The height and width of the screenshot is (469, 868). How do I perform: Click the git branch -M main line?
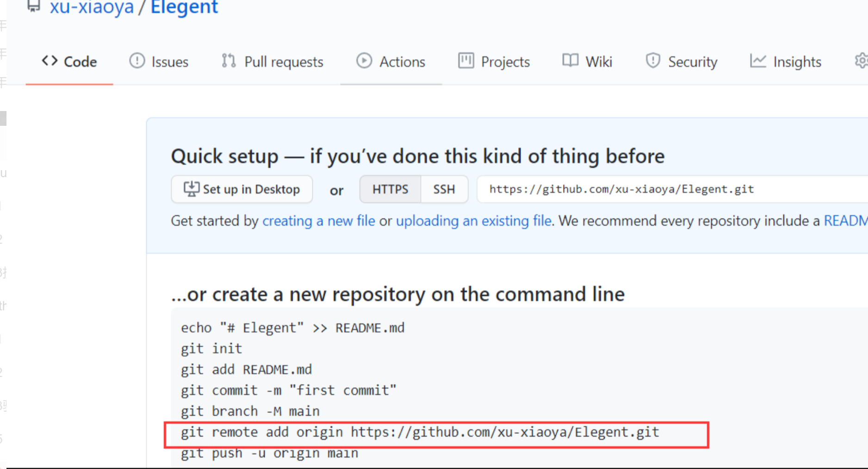(250, 411)
